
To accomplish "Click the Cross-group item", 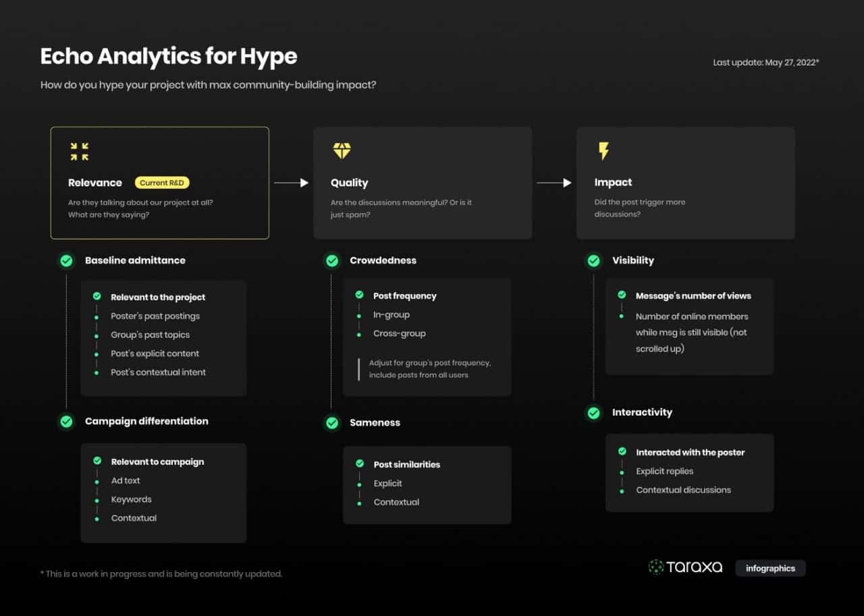I will pos(400,333).
